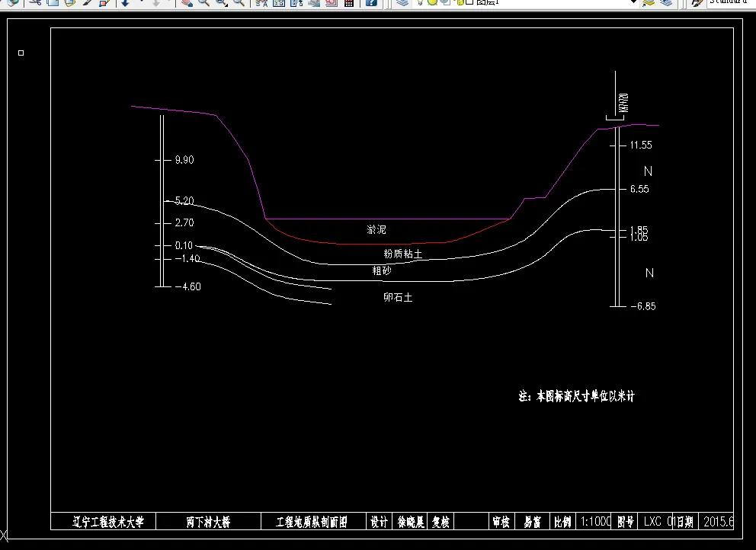
Task: Select the 卵石土 layer label
Action: coord(399,297)
